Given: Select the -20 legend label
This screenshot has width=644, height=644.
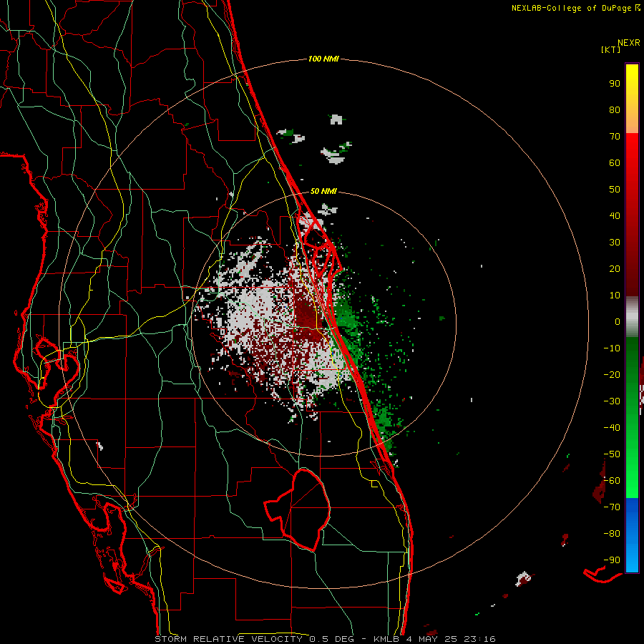Looking at the screenshot, I should point(612,375).
